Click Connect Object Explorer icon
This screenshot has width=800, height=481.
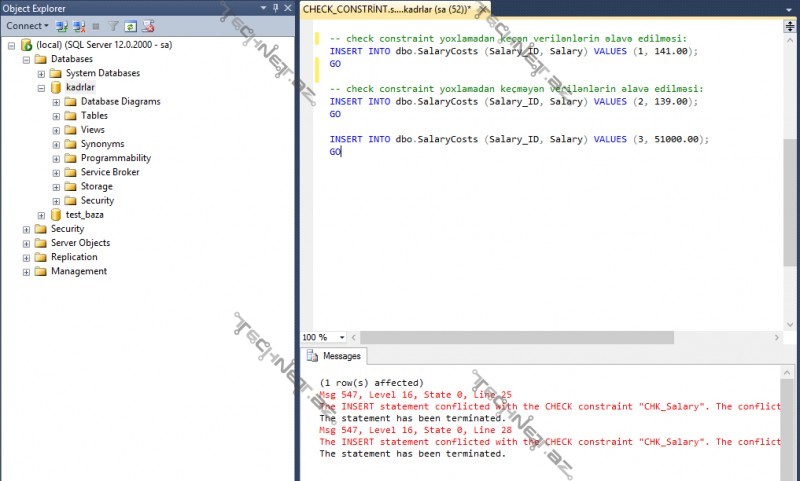click(62, 26)
